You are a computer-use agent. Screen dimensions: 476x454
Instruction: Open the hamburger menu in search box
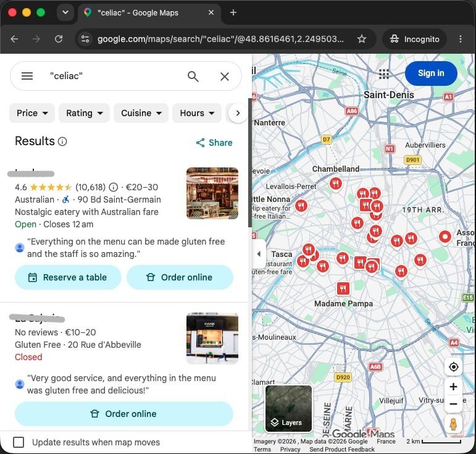click(27, 76)
